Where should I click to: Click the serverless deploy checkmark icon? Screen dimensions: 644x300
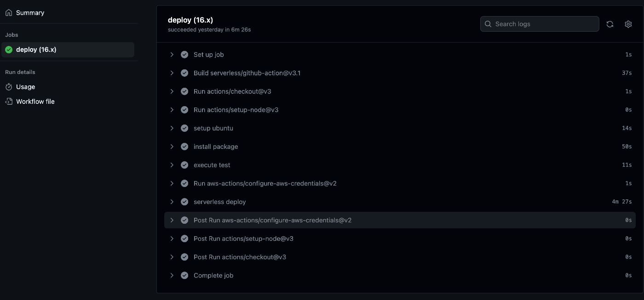point(184,202)
